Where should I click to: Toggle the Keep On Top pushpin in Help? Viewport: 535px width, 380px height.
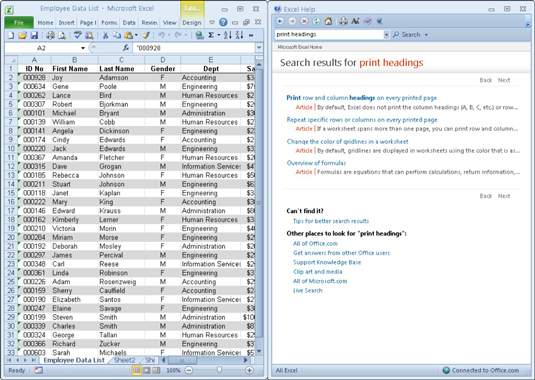click(379, 21)
